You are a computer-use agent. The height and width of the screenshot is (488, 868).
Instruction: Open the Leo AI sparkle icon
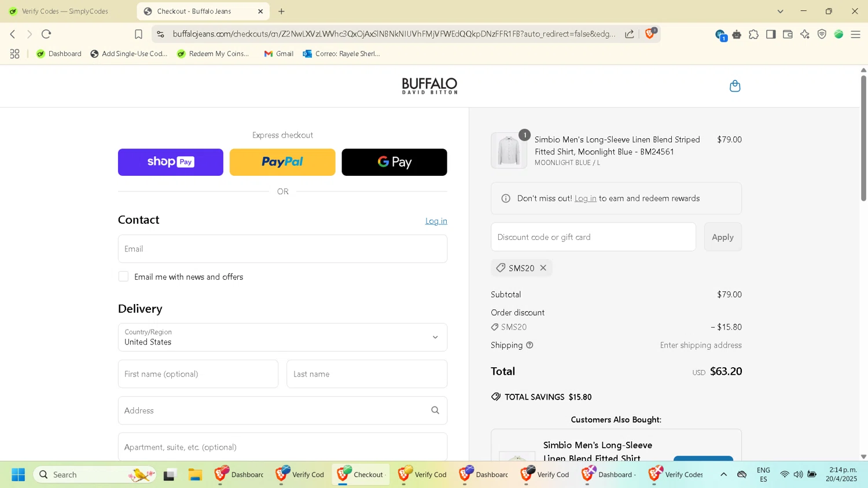point(805,35)
